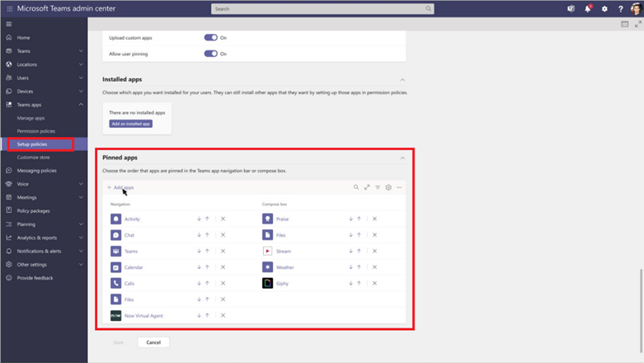Toggle Upload custom apps switch

211,37
